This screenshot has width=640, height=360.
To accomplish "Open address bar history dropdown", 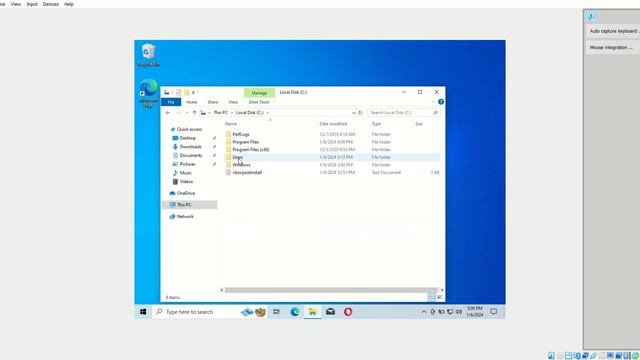I will click(x=353, y=113).
